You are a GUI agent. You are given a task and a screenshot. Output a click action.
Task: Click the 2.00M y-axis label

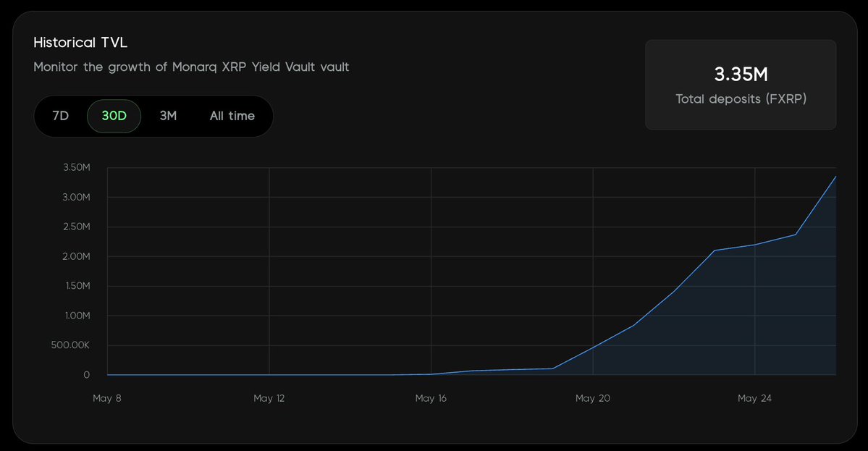(77, 256)
